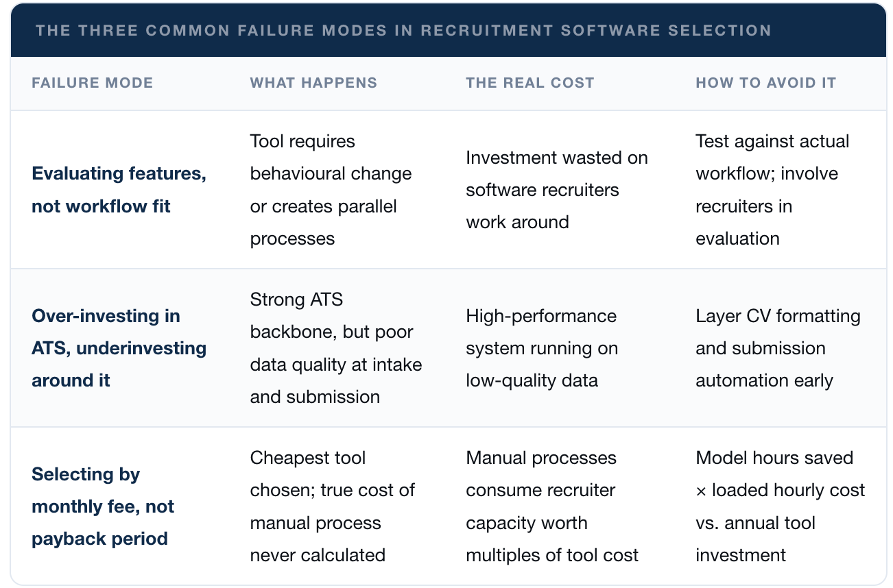This screenshot has height=588, width=893.
Task: Click the 'Tool requires behavioural change' cell
Action: [x=331, y=190]
